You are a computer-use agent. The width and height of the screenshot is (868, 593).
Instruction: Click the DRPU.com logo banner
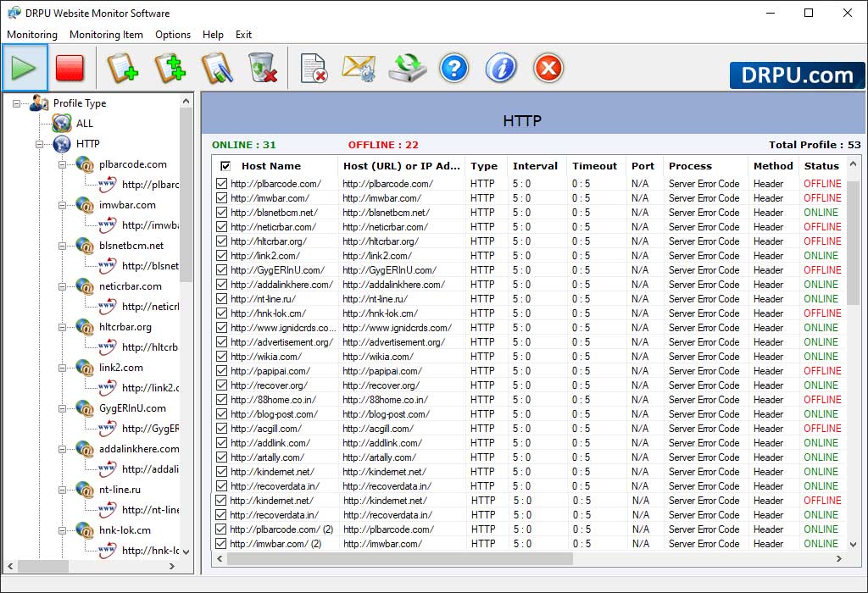pyautogui.click(x=797, y=75)
